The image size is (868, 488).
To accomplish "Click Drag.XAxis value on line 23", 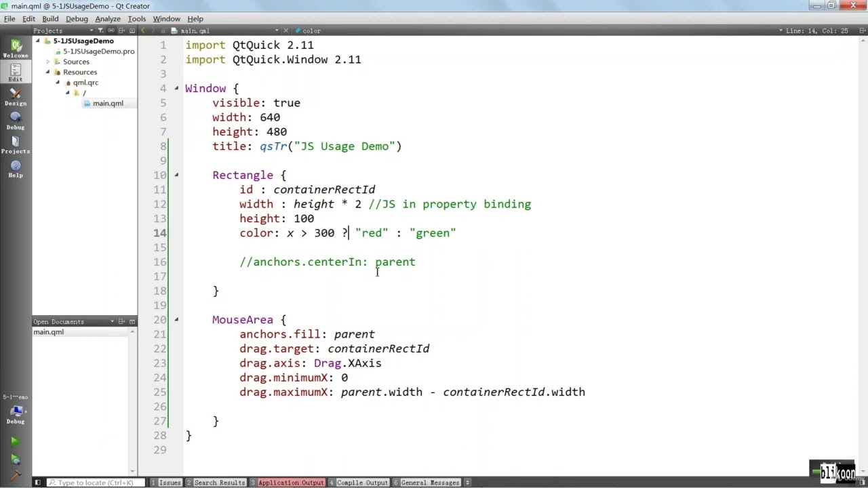I will (348, 363).
